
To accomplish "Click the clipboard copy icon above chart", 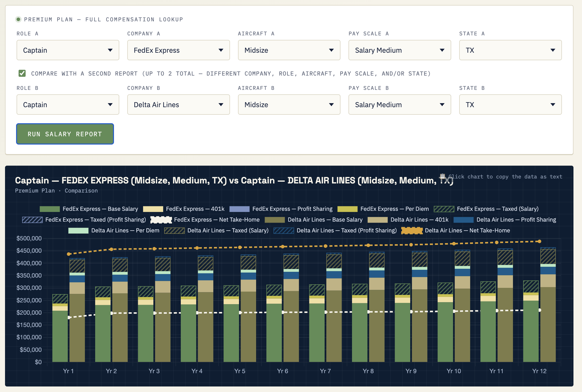I will click(x=442, y=176).
